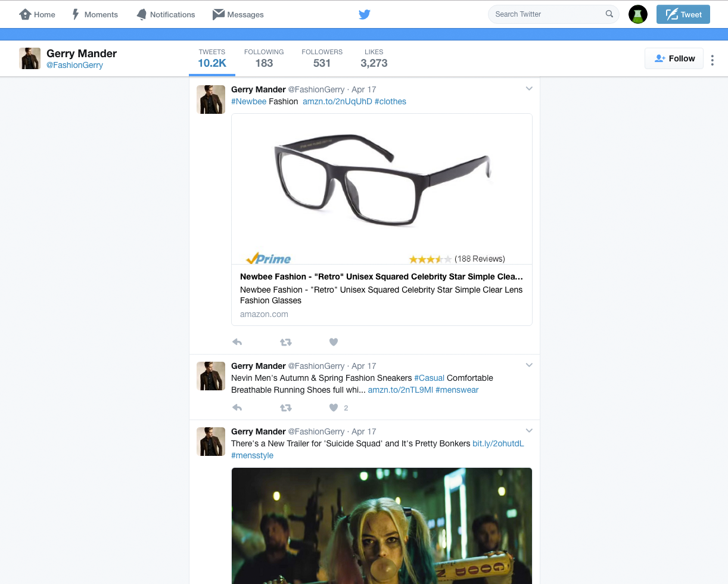Screen dimensions: 728x584
Task: Open the Moments page
Action: click(x=94, y=14)
